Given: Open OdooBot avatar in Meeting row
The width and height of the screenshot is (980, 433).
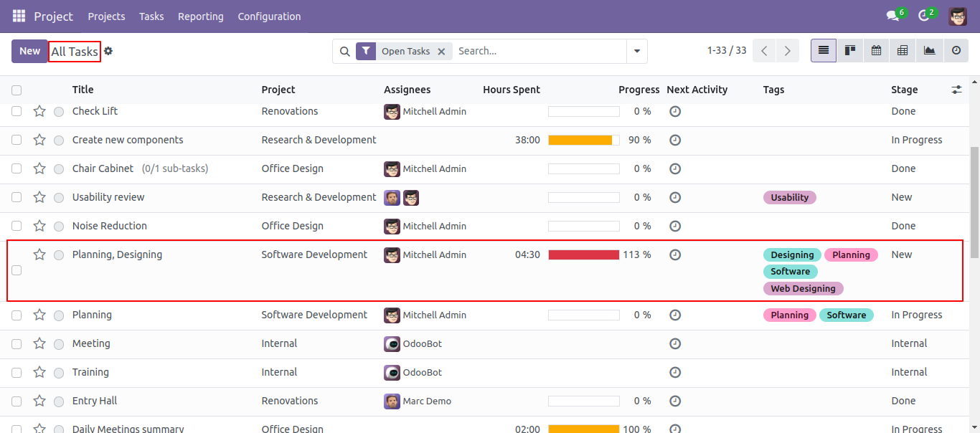Looking at the screenshot, I should point(392,343).
